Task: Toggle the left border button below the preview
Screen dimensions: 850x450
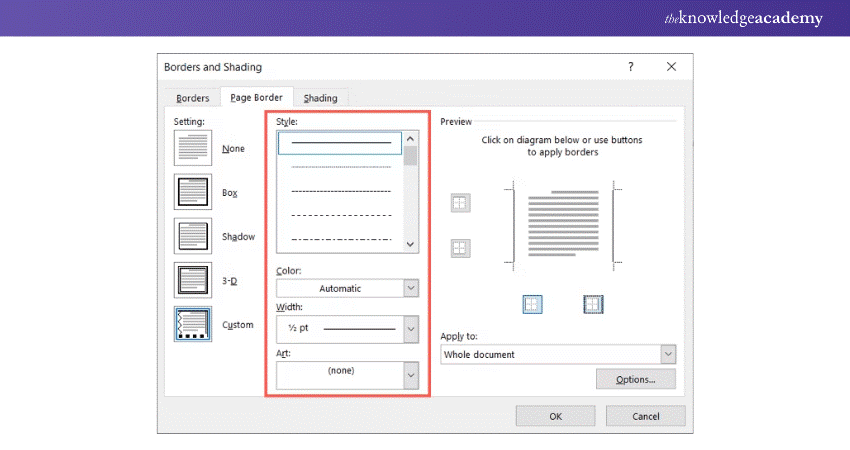Action: click(533, 304)
